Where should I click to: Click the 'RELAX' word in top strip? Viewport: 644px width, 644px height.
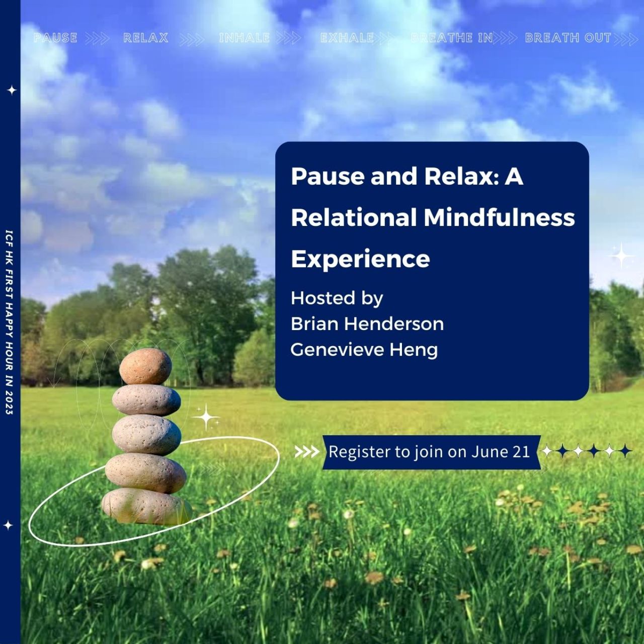click(x=146, y=38)
